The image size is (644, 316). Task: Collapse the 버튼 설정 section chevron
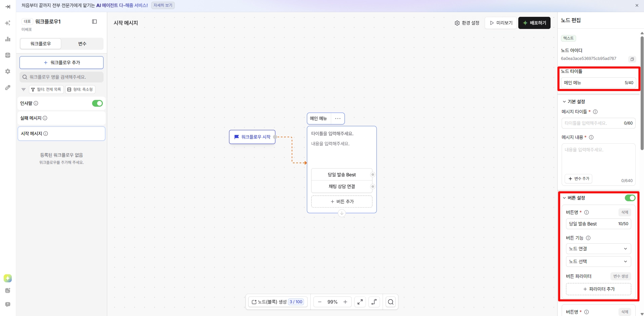pyautogui.click(x=564, y=198)
